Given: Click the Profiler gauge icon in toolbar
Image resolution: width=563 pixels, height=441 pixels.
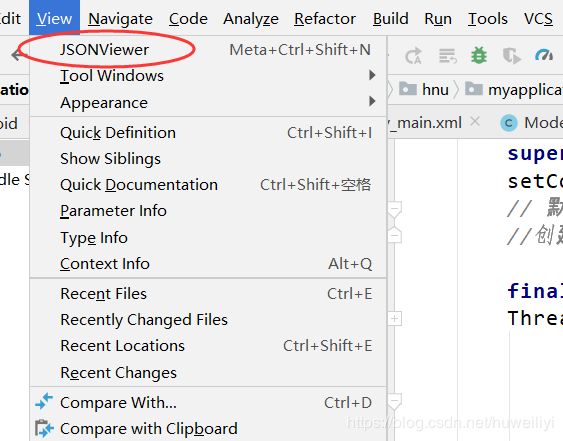Looking at the screenshot, I should click(544, 55).
